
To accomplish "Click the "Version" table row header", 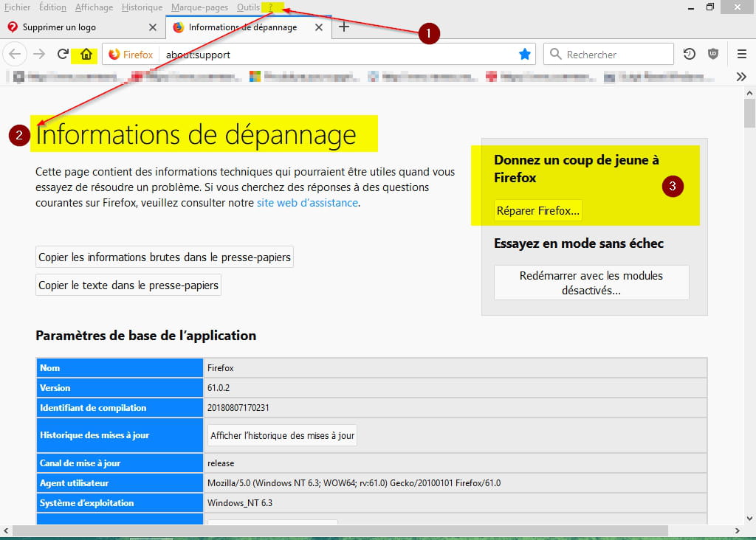I will pyautogui.click(x=120, y=388).
